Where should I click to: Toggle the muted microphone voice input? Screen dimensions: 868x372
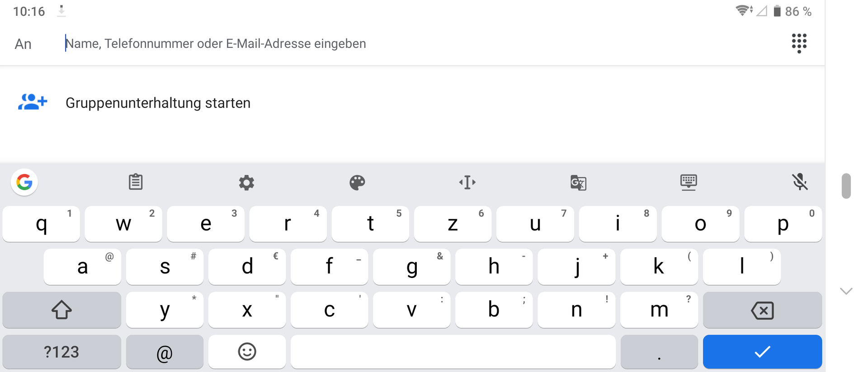click(800, 182)
